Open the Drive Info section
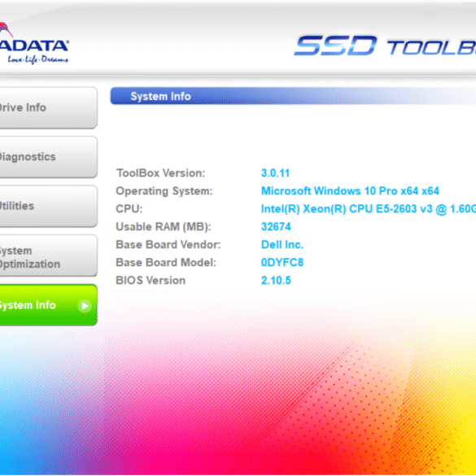 coord(48,107)
